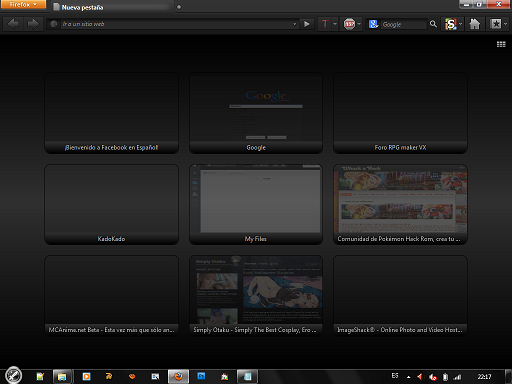Open the EN language tool taskbar icon
The height and width of the screenshot is (384, 512).
click(x=155, y=376)
